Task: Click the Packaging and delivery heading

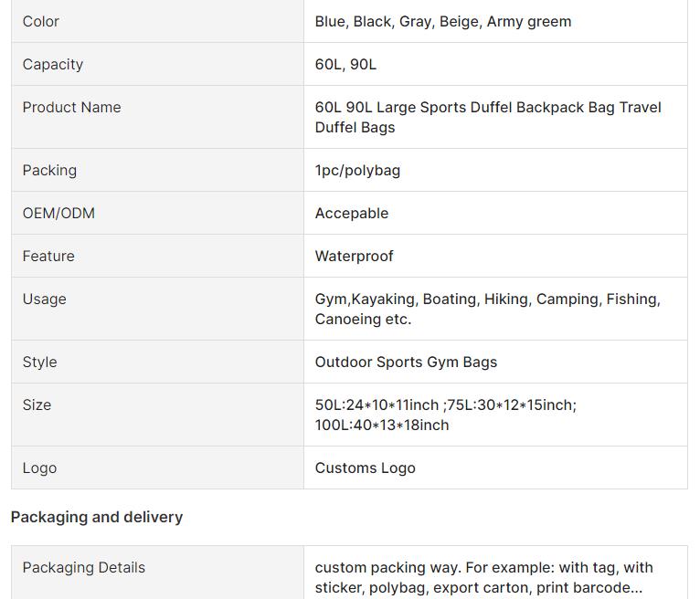Action: (x=97, y=517)
